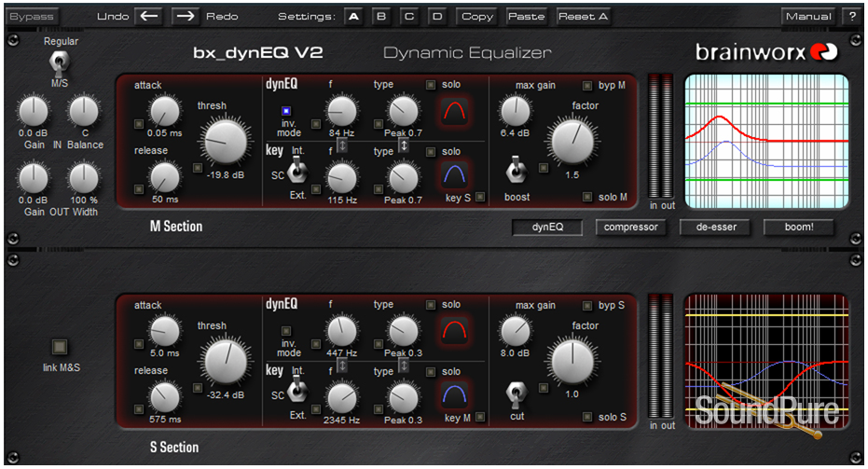The image size is (868, 469).
Task: Click the M section factor knob at 1.5
Action: pyautogui.click(x=572, y=142)
